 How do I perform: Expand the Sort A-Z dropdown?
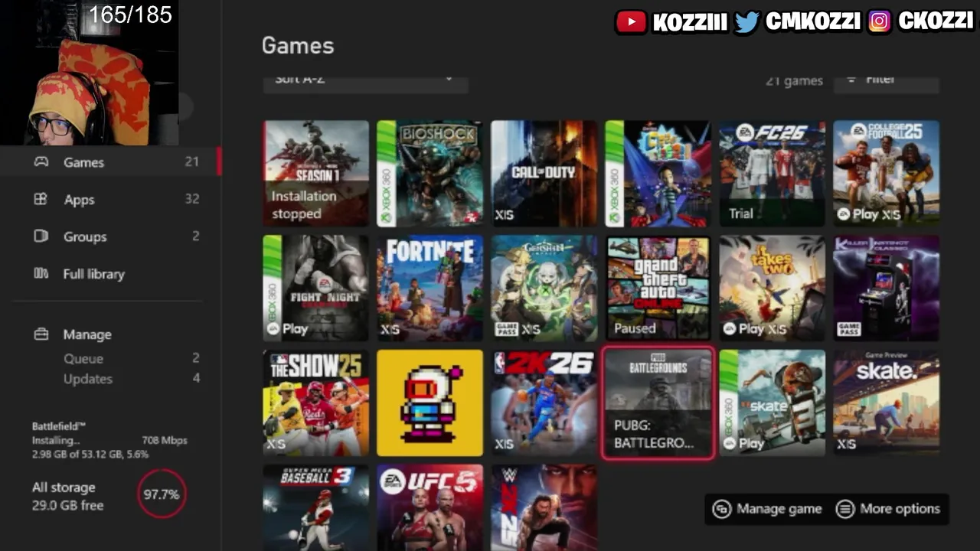click(x=365, y=80)
